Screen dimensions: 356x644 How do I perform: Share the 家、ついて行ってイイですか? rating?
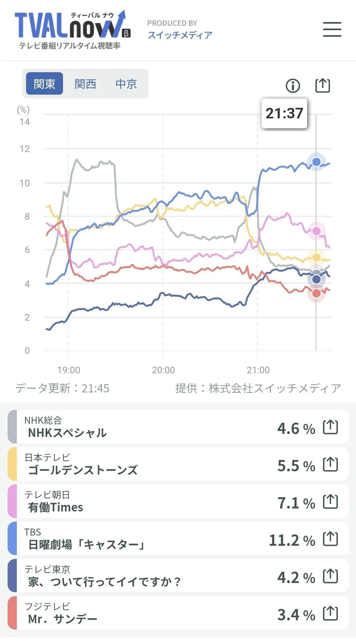pyautogui.click(x=330, y=576)
